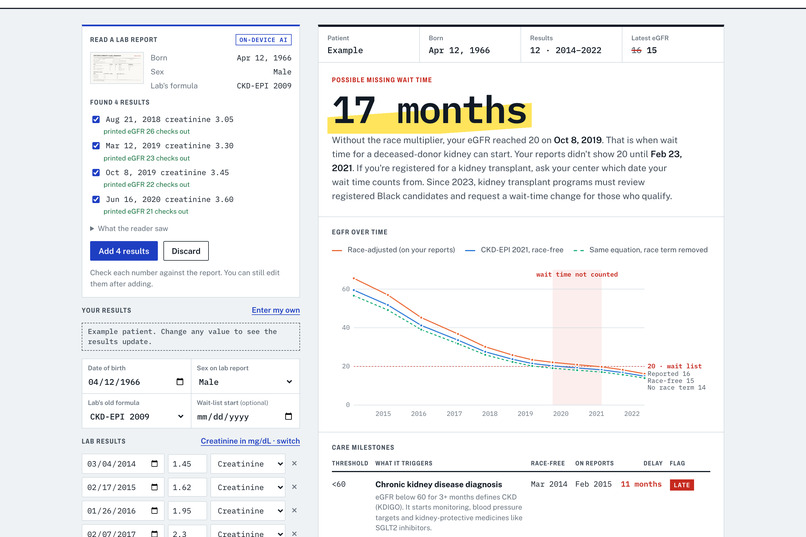Screen dimensions: 806x537
Task: Click the 'Reported 16' chart label
Action: tap(669, 374)
